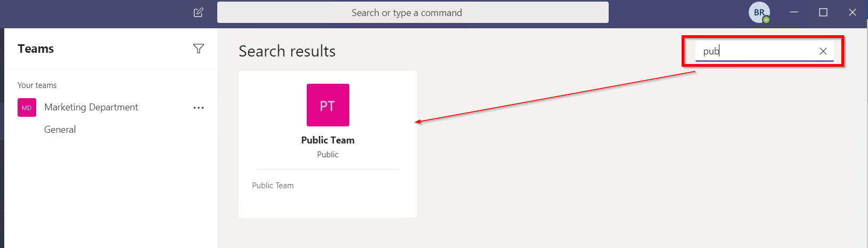
Task: Open the teams filter funnel icon
Action: point(199,49)
